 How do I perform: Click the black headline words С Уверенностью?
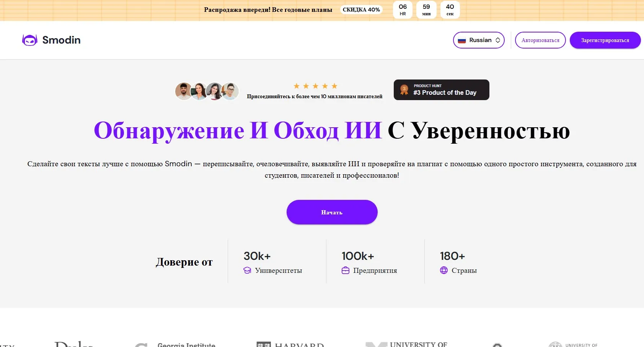tap(479, 131)
